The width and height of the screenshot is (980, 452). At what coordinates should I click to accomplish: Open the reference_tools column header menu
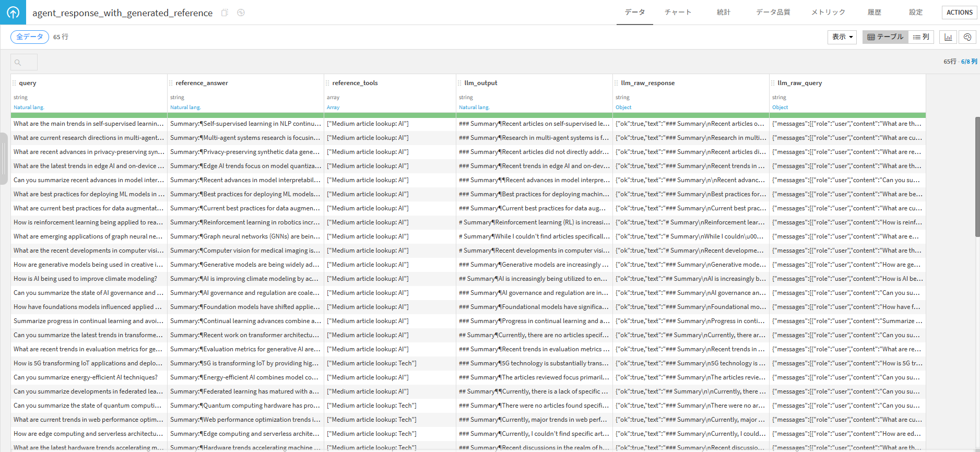click(x=355, y=83)
